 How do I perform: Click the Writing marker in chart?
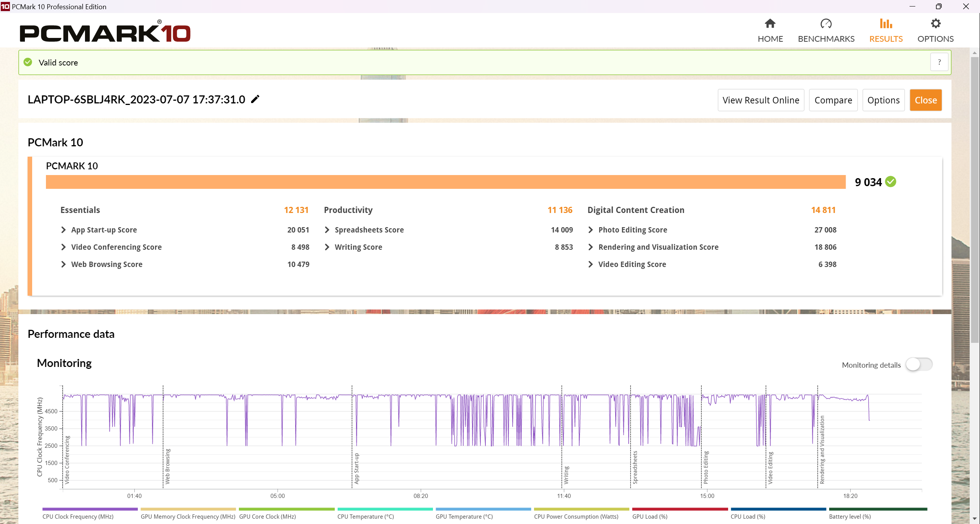566,475
